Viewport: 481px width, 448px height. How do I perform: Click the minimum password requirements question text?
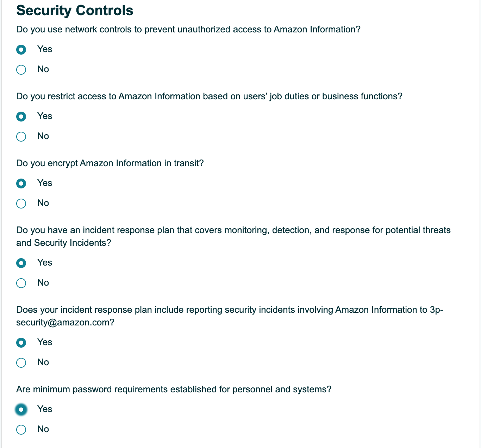pos(174,390)
